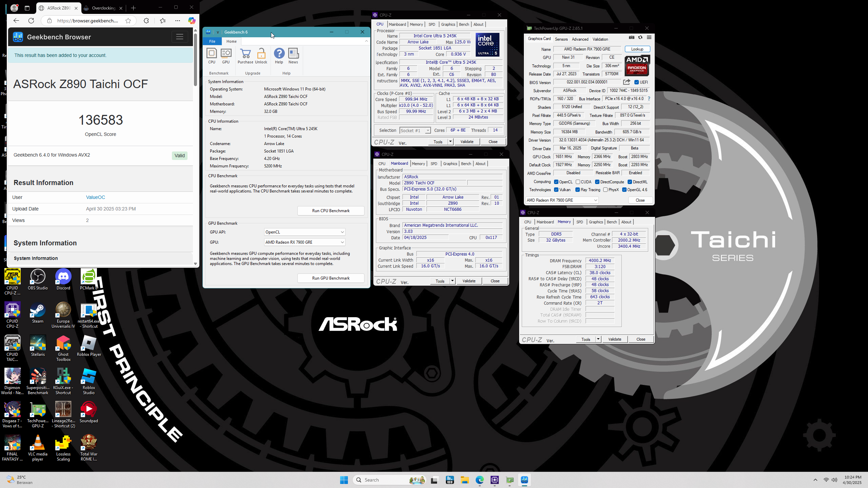Open Discord desktop shortcut
The width and height of the screenshot is (868, 488).
(x=63, y=280)
